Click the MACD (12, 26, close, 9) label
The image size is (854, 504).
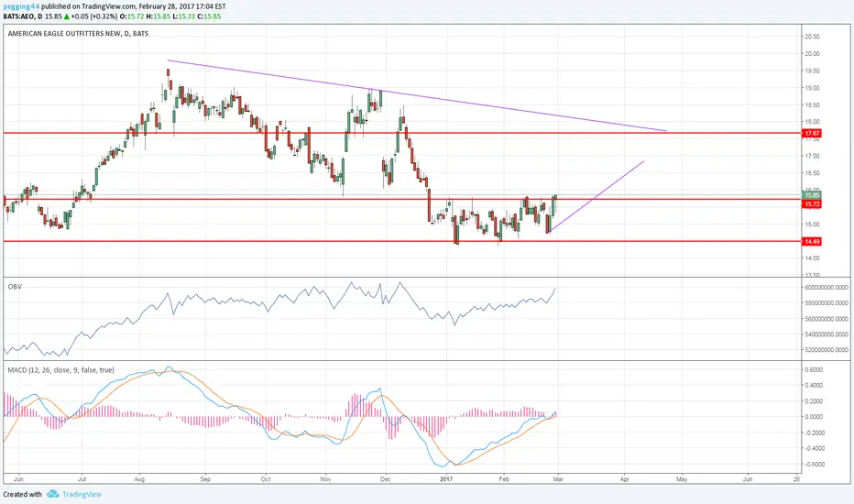tap(61, 370)
